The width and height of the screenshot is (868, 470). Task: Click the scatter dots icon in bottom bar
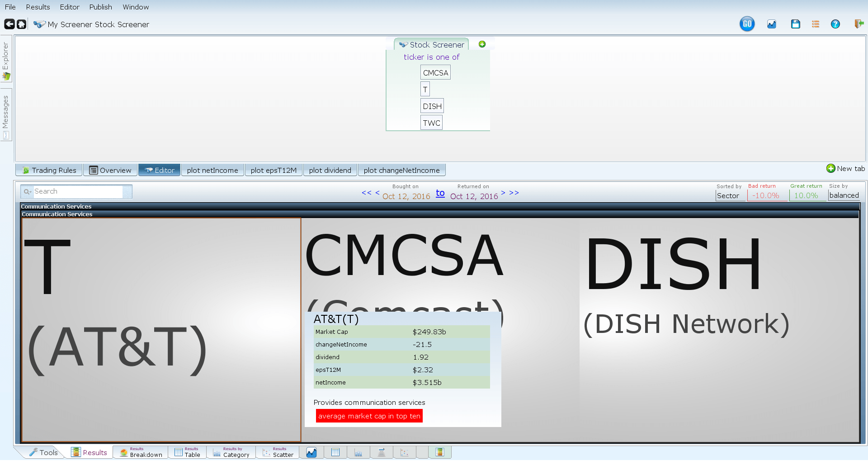coord(405,452)
